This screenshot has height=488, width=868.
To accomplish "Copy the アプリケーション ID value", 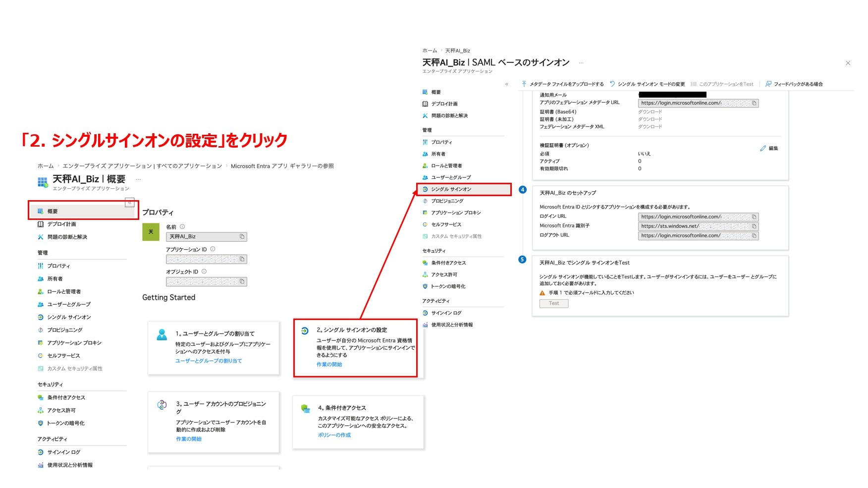I will (242, 259).
